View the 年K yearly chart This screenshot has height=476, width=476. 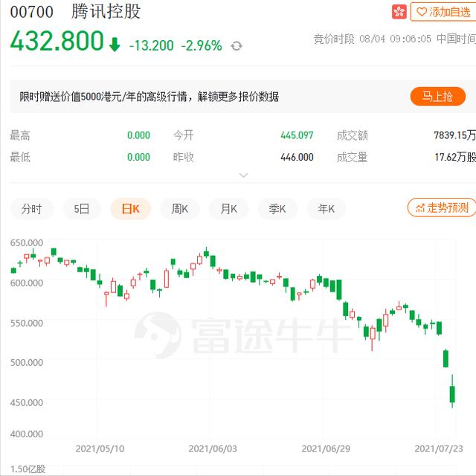327,209
